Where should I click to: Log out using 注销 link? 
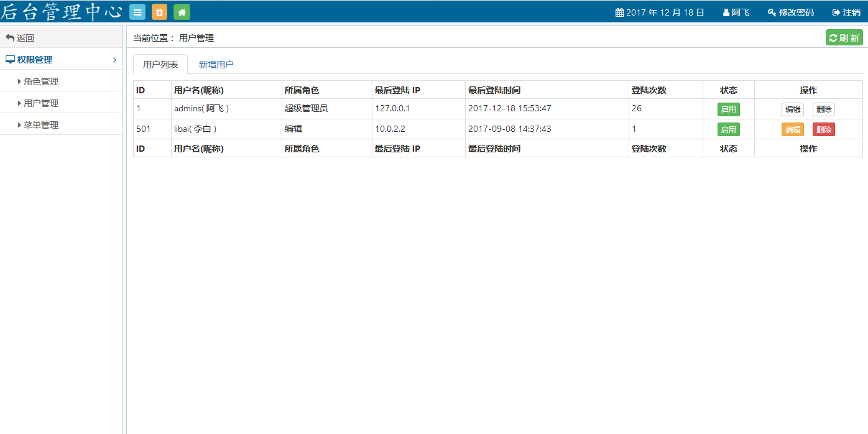(x=846, y=12)
